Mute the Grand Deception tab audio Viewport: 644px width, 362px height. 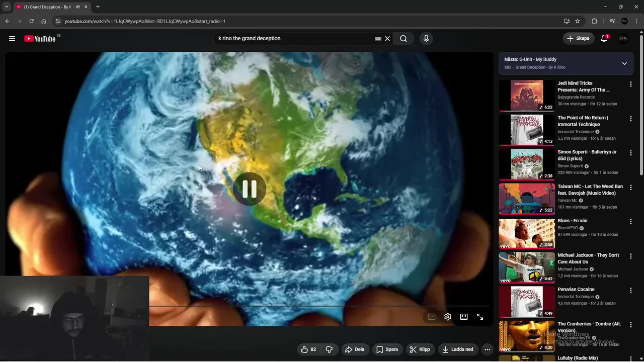click(x=78, y=7)
